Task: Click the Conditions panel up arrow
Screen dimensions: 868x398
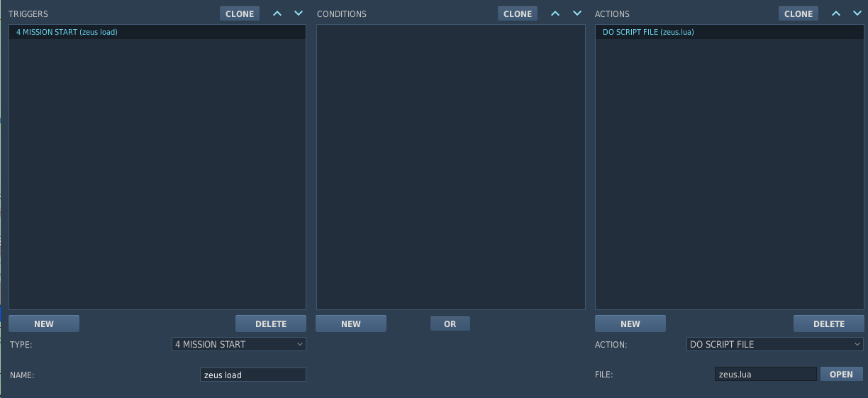Action: (x=555, y=13)
